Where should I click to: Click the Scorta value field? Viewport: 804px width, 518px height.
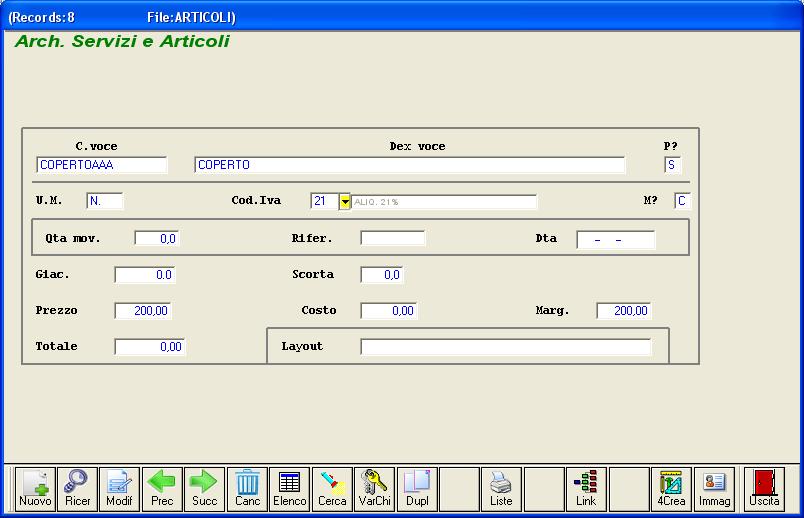click(382, 275)
